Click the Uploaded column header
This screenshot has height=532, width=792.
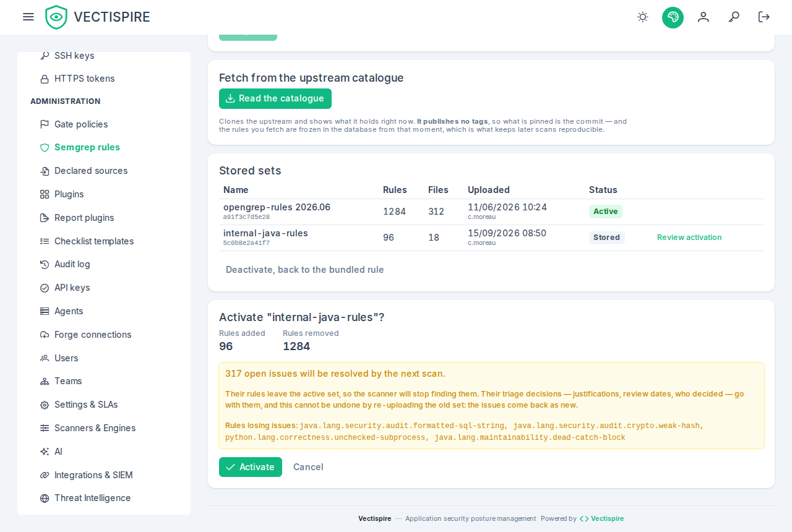[489, 190]
